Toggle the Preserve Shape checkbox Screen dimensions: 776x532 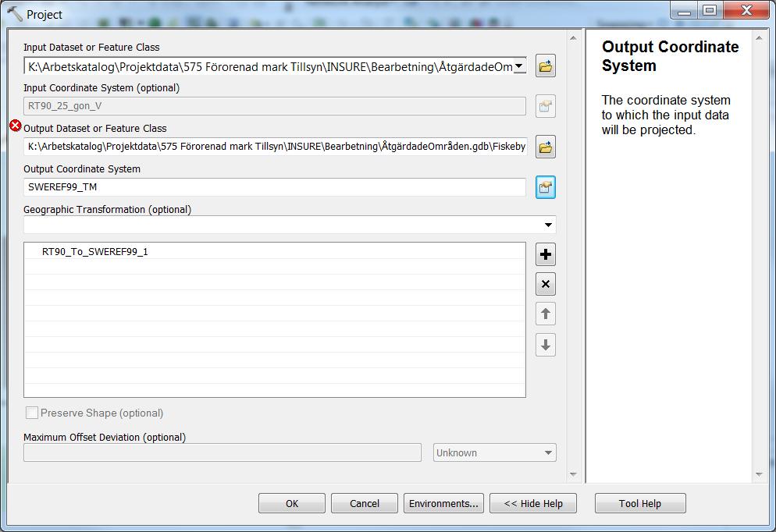(32, 413)
